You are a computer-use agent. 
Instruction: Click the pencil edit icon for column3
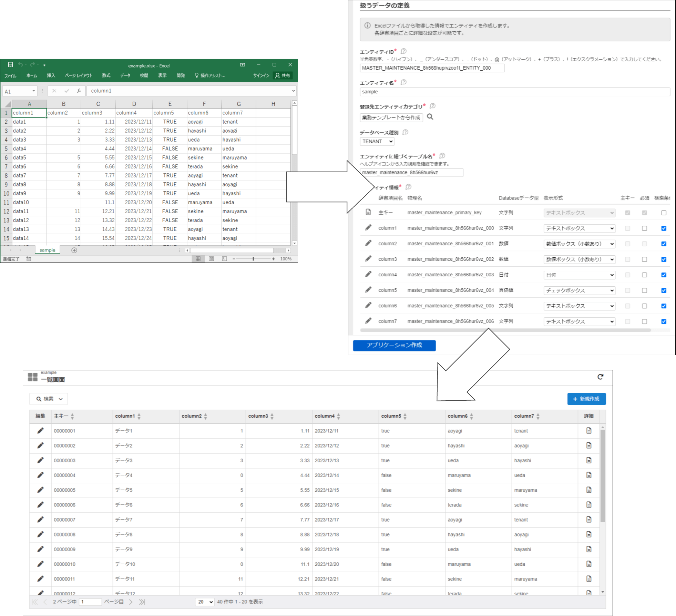click(368, 259)
